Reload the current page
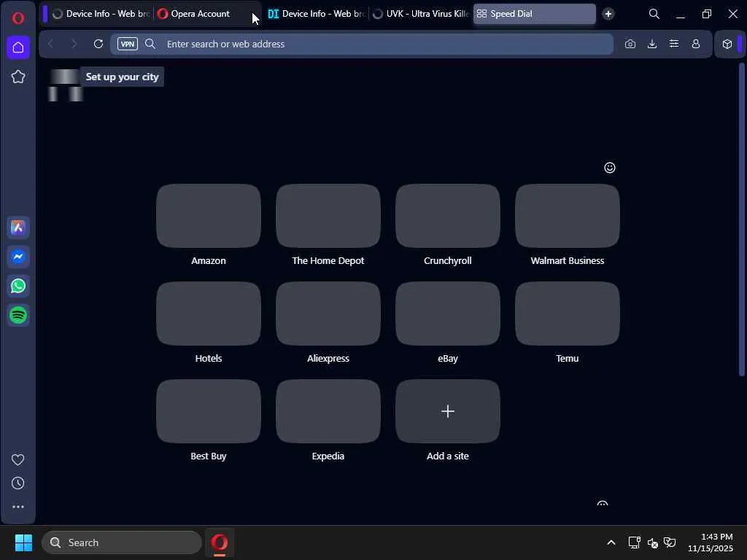747x560 pixels. coord(98,44)
